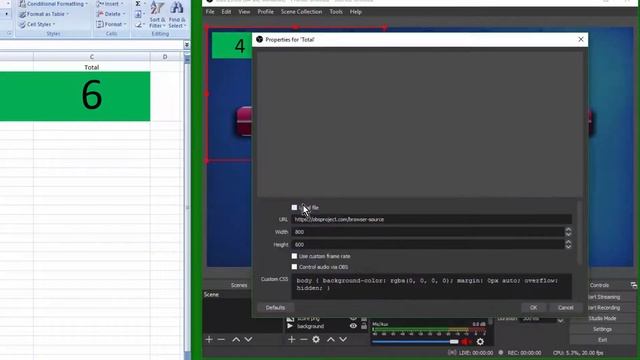Screen dimensions: 640x360
Task: Expand the Excel formula bar
Action: (x=187, y=44)
